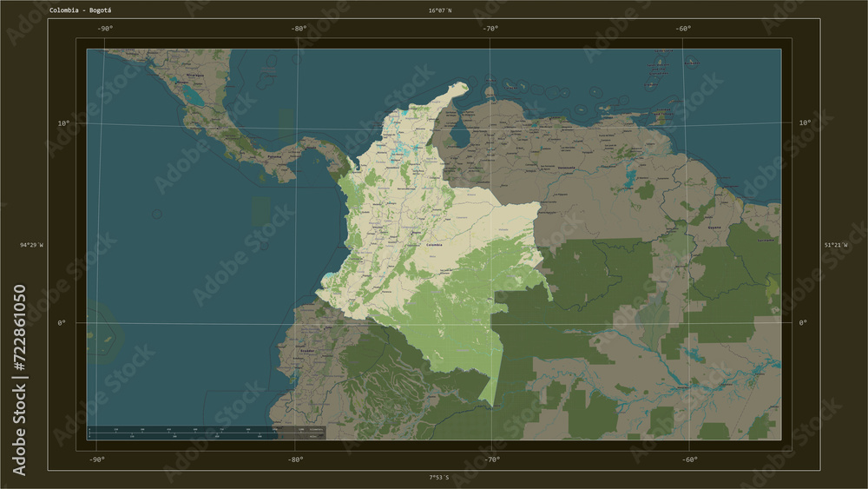Click the map scale bar
This screenshot has height=489, width=868.
[207, 433]
